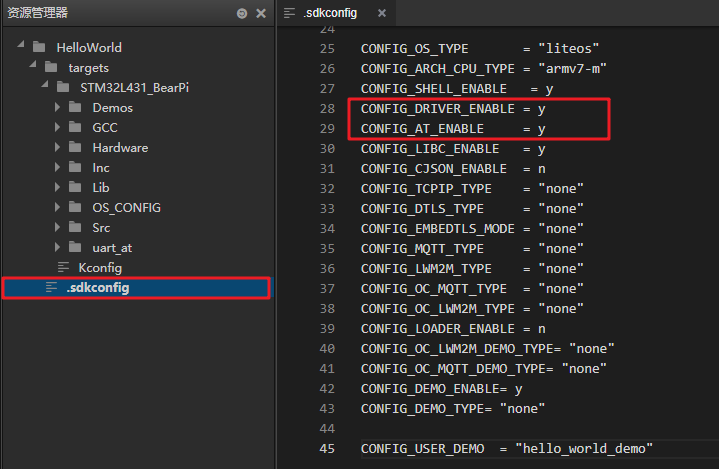This screenshot has height=469, width=719.
Task: Click CONFIG_LOADER_ENABLE on line 39
Action: click(437, 329)
